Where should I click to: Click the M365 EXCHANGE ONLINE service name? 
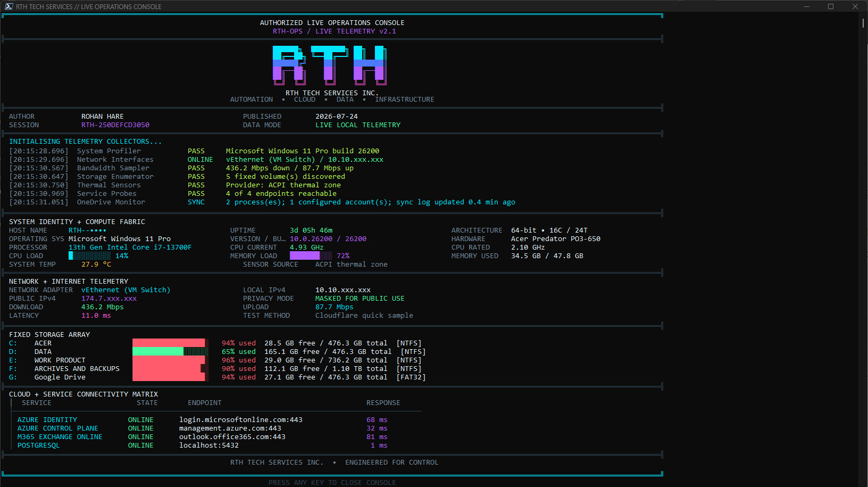60,437
